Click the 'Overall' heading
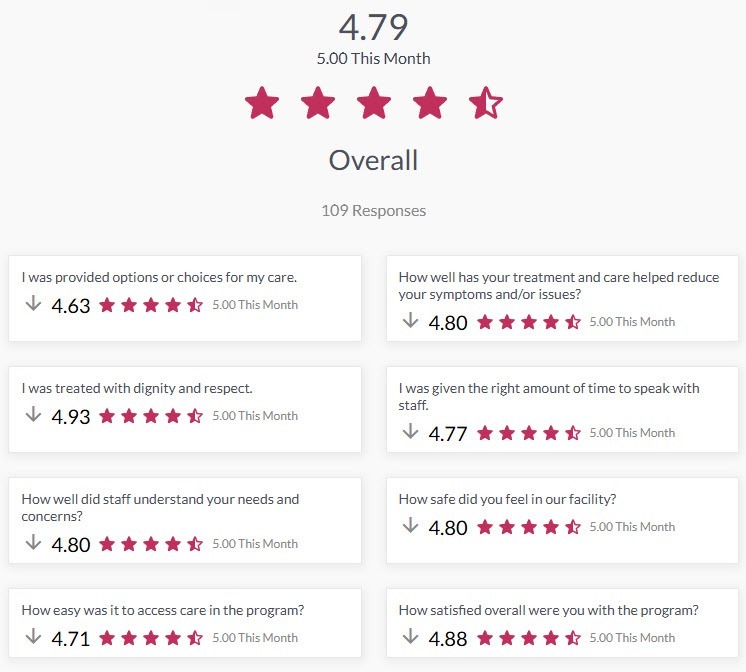 coord(373,160)
